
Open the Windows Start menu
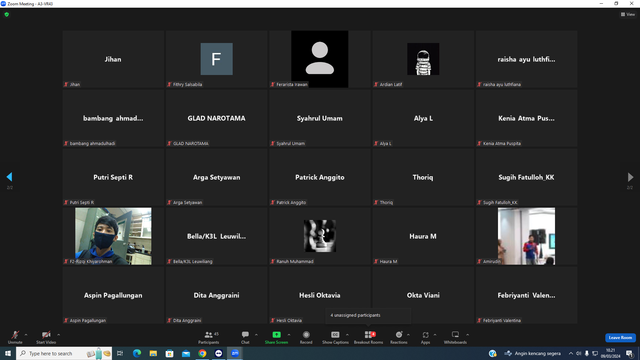tap(8, 353)
